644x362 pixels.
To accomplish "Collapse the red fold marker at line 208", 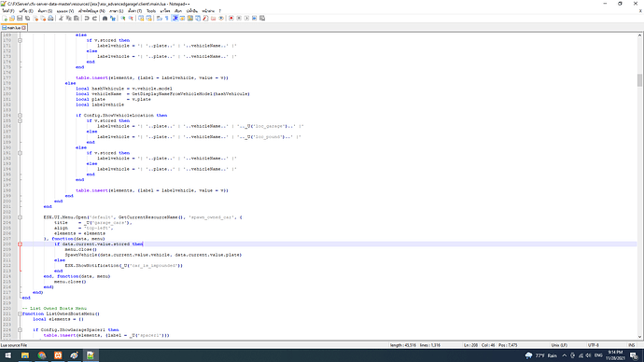I will point(20,244).
